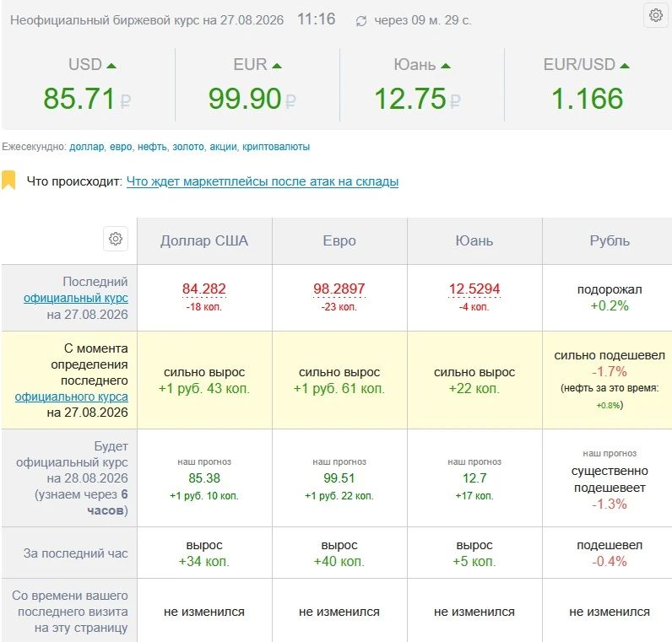Click the green arrow beside USD
The image size is (672, 642).
point(111,66)
